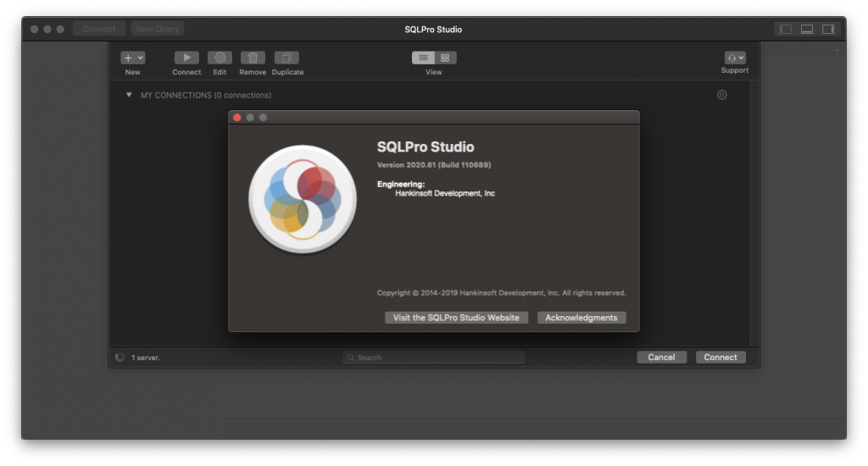Click the version 2020.61 text
This screenshot has width=868, height=466.
434,165
